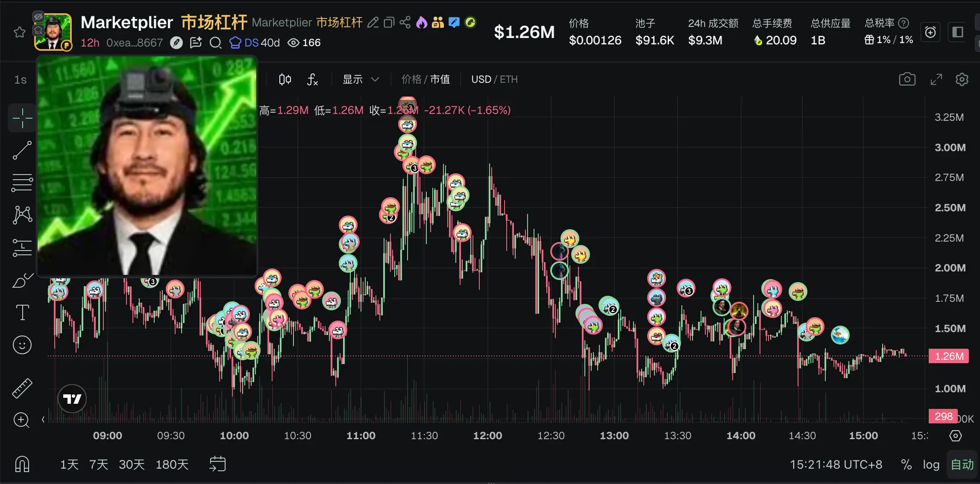Set range to 7天

pos(98,464)
